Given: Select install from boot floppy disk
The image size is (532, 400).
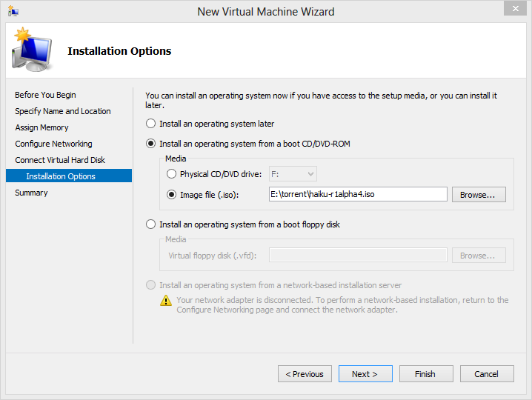Looking at the screenshot, I should (x=151, y=224).
